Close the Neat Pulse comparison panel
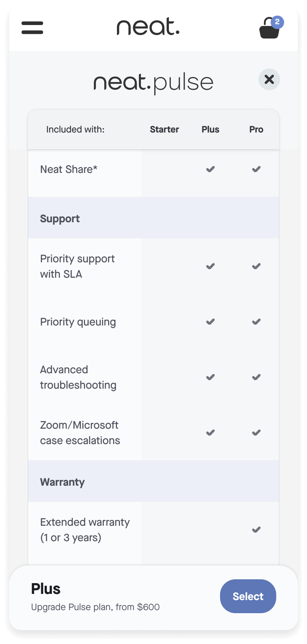This screenshot has height=644, width=307. coord(269,79)
